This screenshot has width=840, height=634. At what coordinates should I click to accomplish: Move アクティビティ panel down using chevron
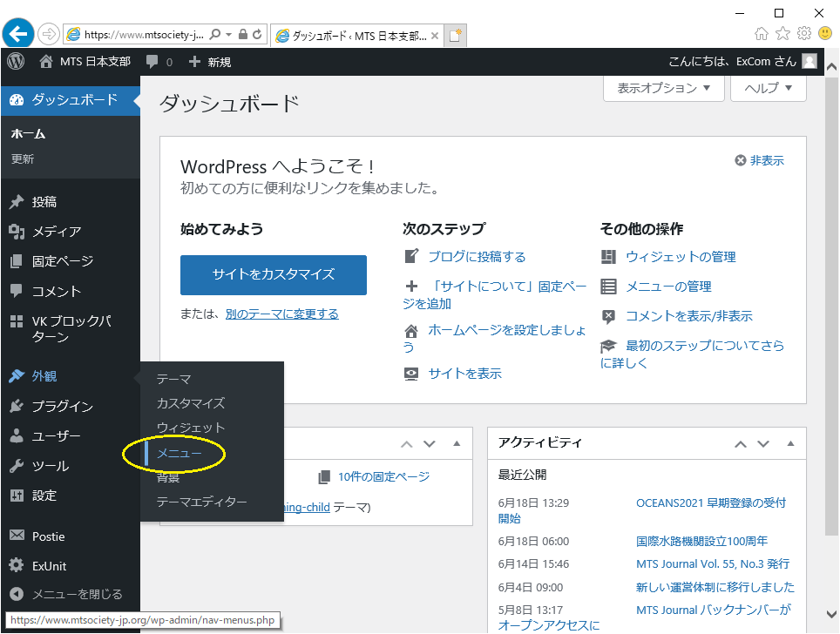coord(764,443)
